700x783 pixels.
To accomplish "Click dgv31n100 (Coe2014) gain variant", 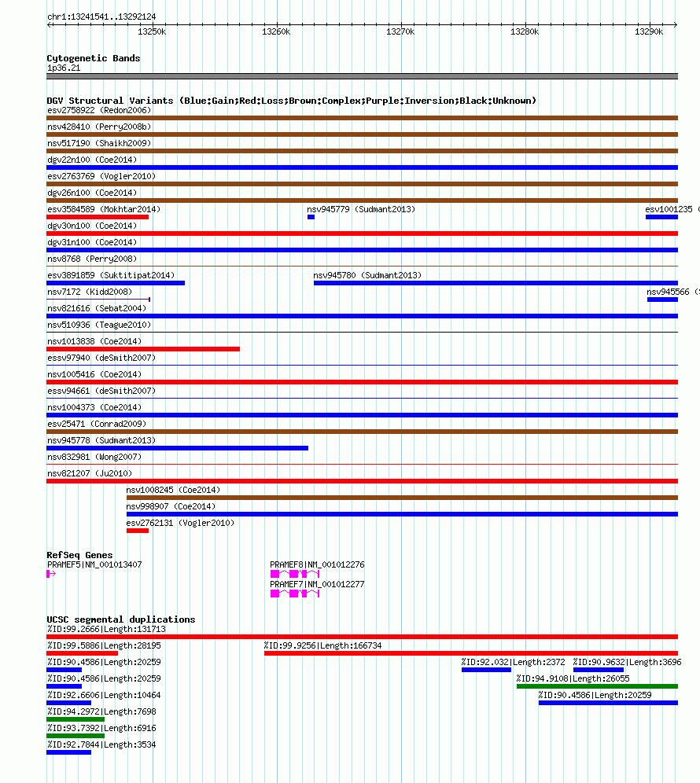I will point(363,250).
